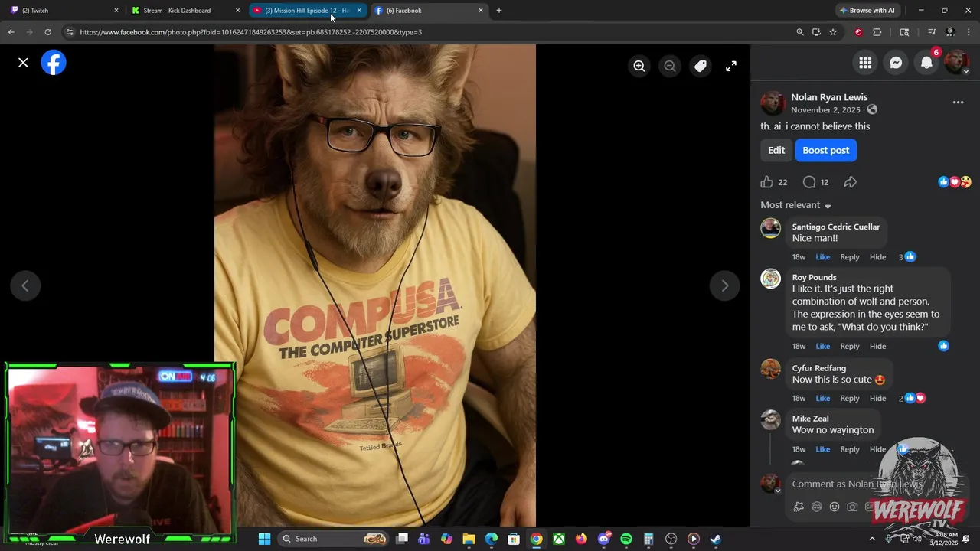
Task: Switch to the Twitch tab
Action: (x=64, y=11)
